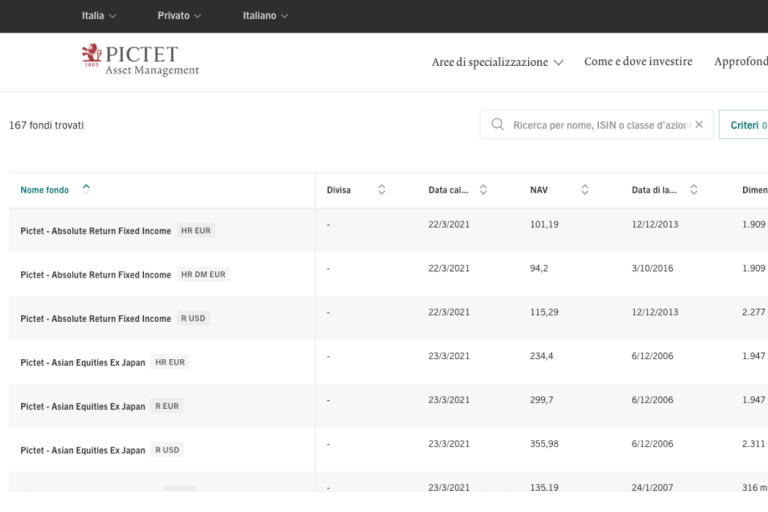Select NAV value 234,4
This screenshot has height=512, width=768.
(541, 356)
